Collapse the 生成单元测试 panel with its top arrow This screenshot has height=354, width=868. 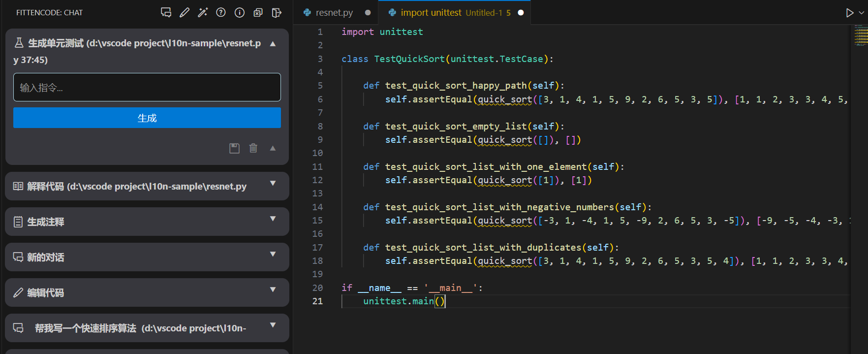273,44
